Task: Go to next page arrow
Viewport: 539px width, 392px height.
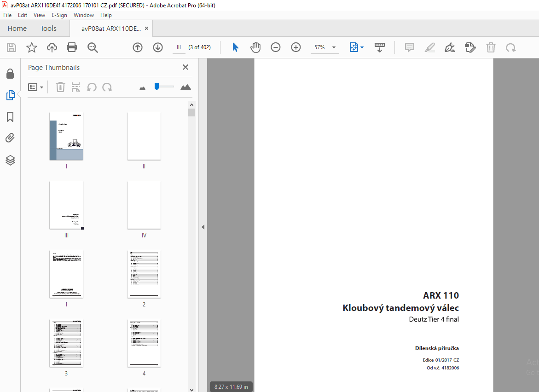Action: click(158, 47)
